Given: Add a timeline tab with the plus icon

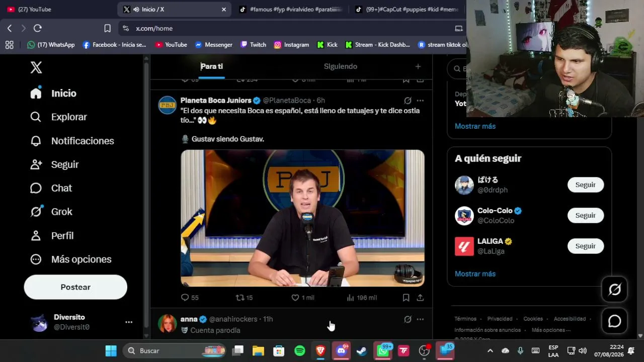Looking at the screenshot, I should click(418, 66).
